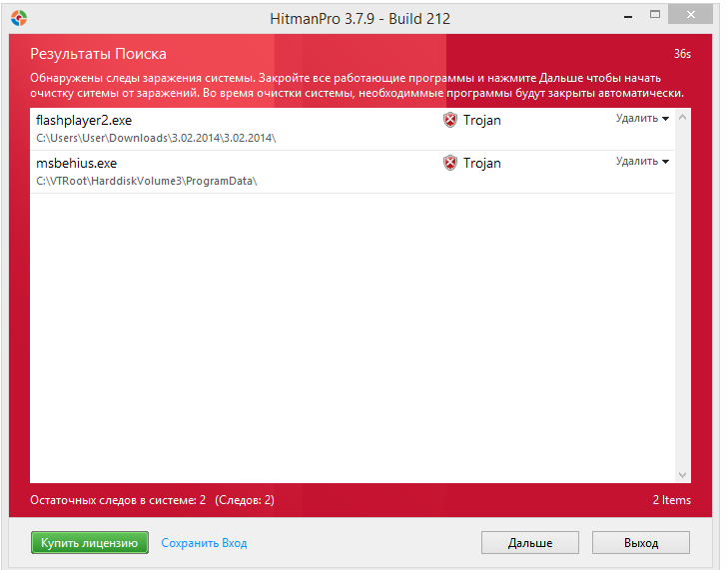Select the msbehius.exe file name
Viewport: 728px width, 570px height.
click(x=77, y=163)
